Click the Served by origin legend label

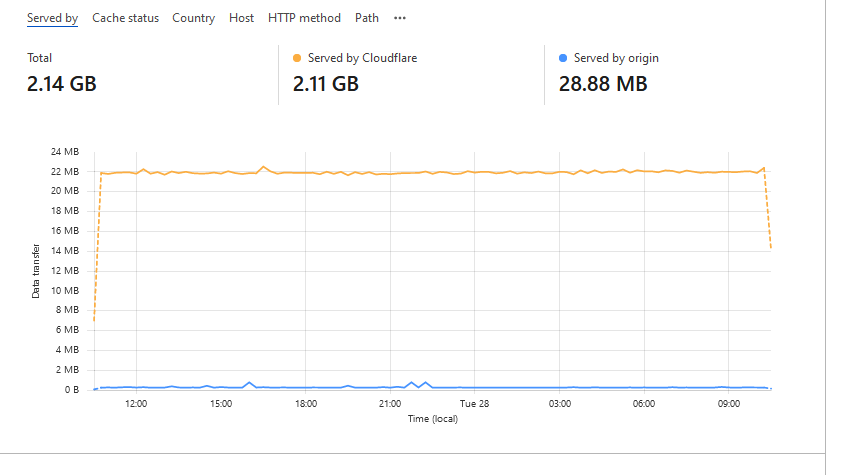click(x=616, y=58)
